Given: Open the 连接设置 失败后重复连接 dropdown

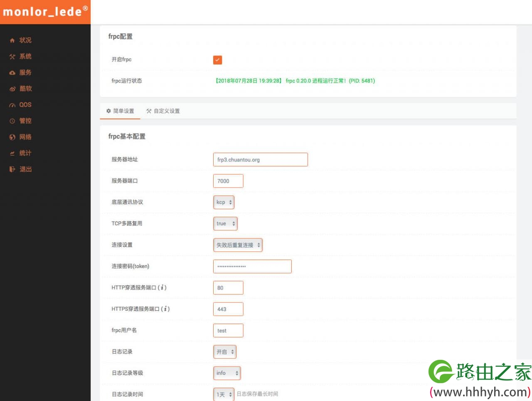Looking at the screenshot, I should pos(238,245).
